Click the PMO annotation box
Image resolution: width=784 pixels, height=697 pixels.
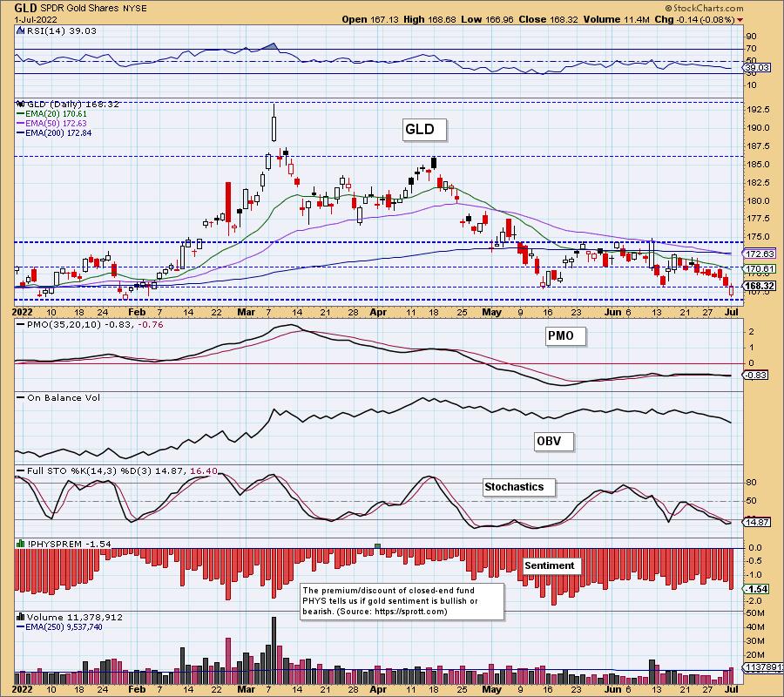coord(565,336)
